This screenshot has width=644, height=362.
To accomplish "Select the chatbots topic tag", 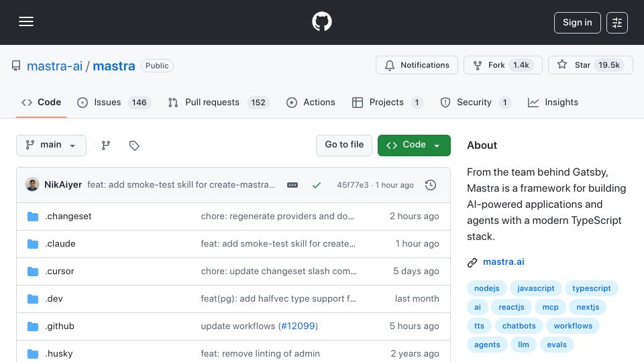I will [519, 326].
